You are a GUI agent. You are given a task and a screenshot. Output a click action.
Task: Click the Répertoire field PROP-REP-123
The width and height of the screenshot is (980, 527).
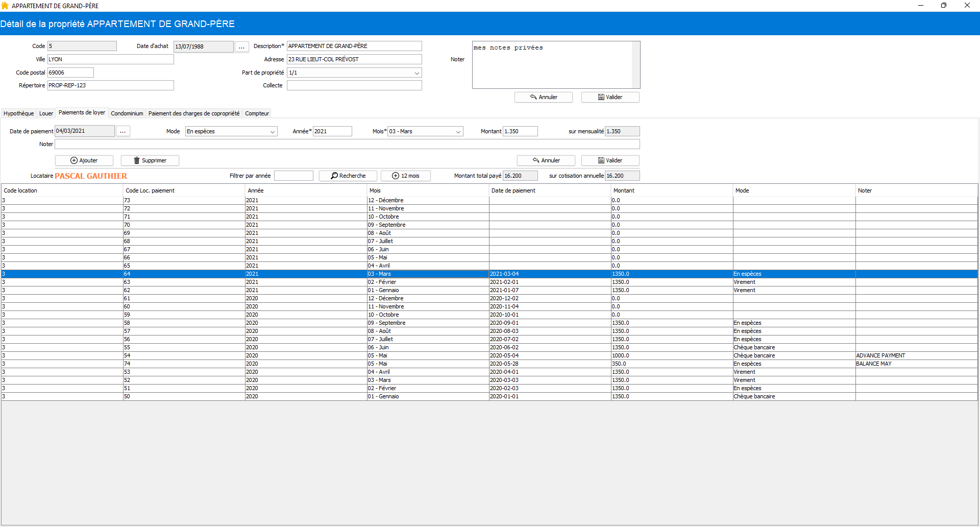tap(111, 85)
